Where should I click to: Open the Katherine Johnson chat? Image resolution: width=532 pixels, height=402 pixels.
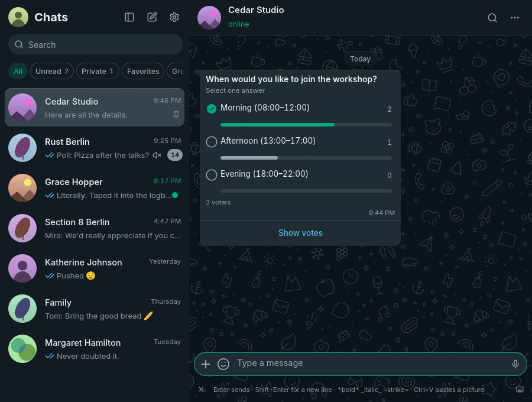[x=95, y=268]
